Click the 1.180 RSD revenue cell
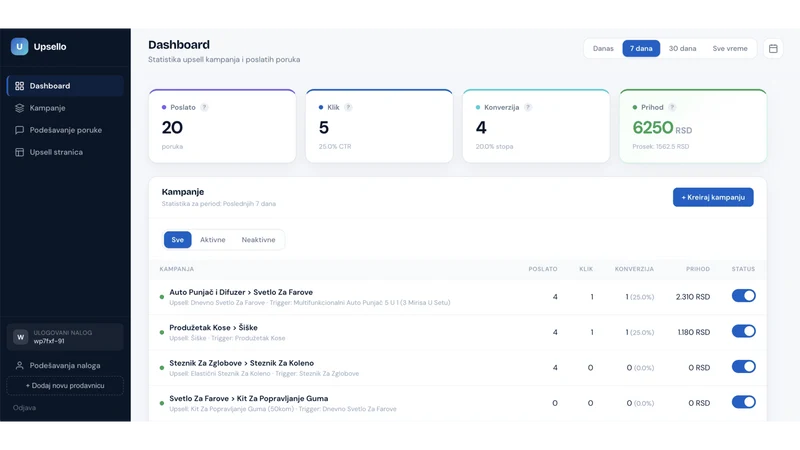Screen dimensions: 800x450 (x=694, y=332)
